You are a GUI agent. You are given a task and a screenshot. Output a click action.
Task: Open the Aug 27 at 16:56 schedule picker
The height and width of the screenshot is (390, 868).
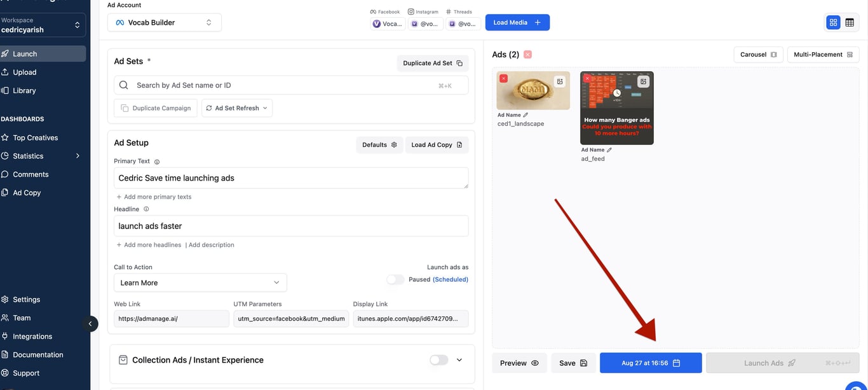point(651,363)
